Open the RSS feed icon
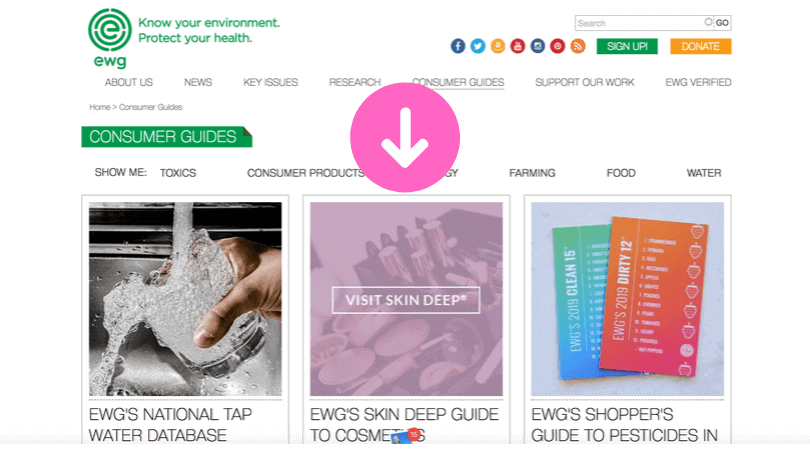The image size is (810, 450). tap(578, 46)
